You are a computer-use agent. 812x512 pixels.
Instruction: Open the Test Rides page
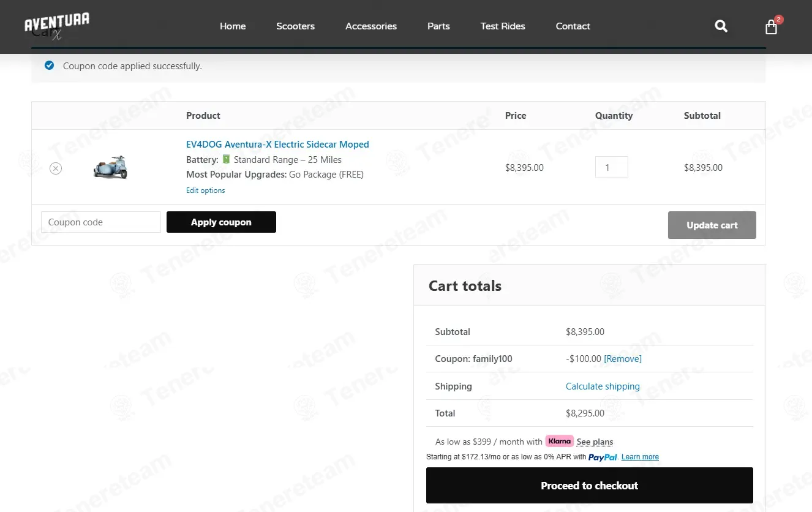(x=503, y=26)
